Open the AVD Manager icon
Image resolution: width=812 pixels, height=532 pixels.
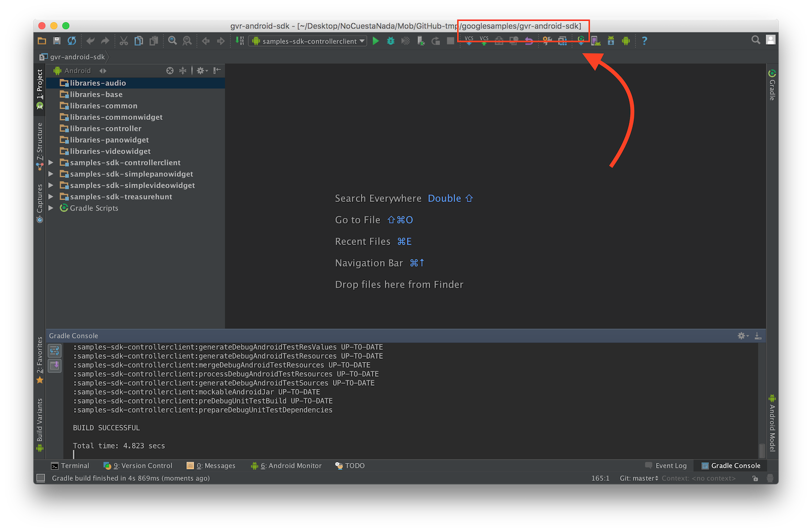(596, 41)
